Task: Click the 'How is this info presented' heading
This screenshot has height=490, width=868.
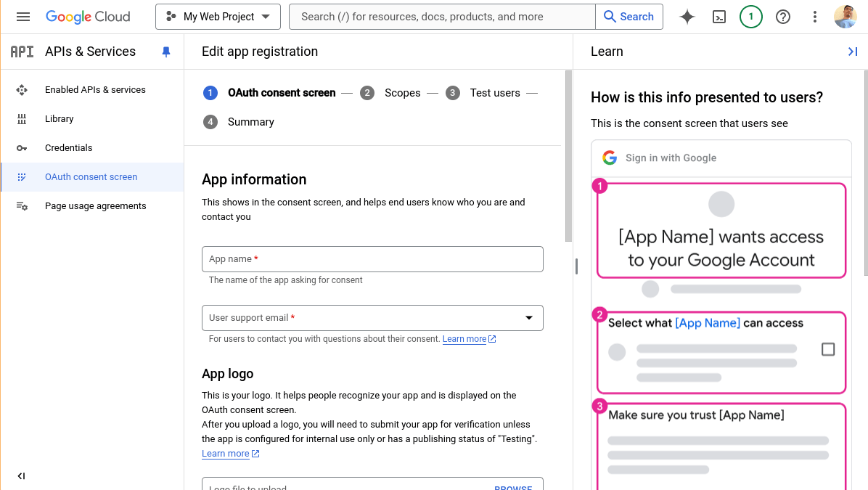Action: click(707, 97)
